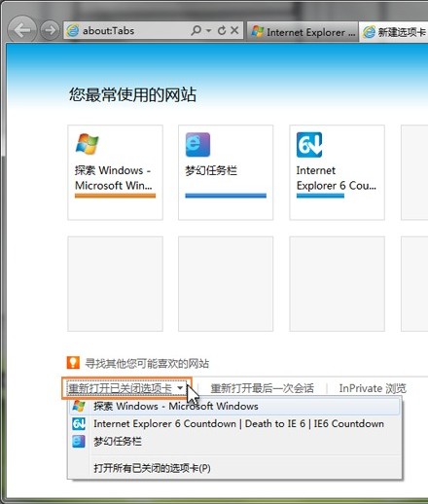Click the Windows flag icon on first tile

click(87, 144)
